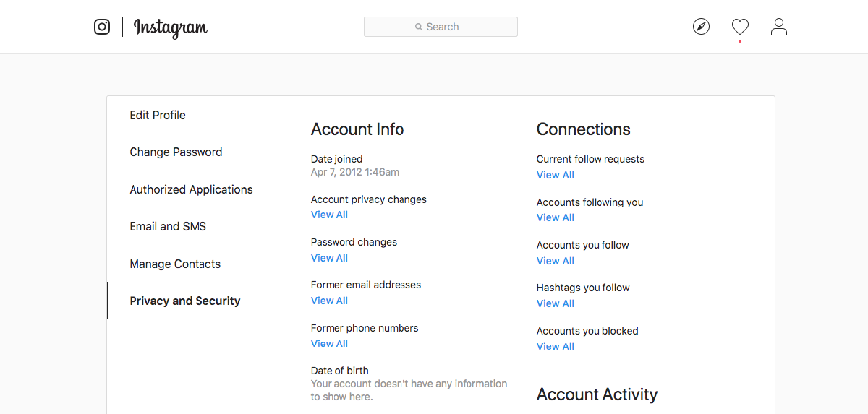This screenshot has height=414, width=868.
Task: Select the Privacy and Security tab
Action: (x=184, y=301)
